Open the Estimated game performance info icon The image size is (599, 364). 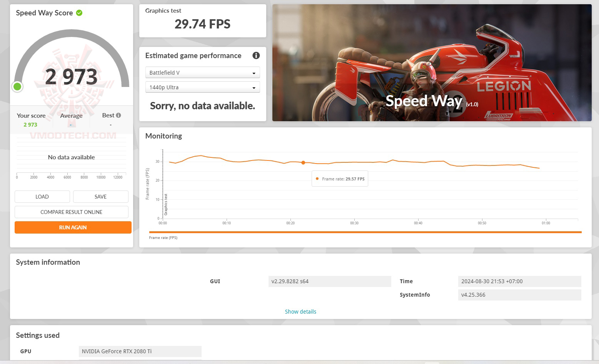[x=256, y=55]
